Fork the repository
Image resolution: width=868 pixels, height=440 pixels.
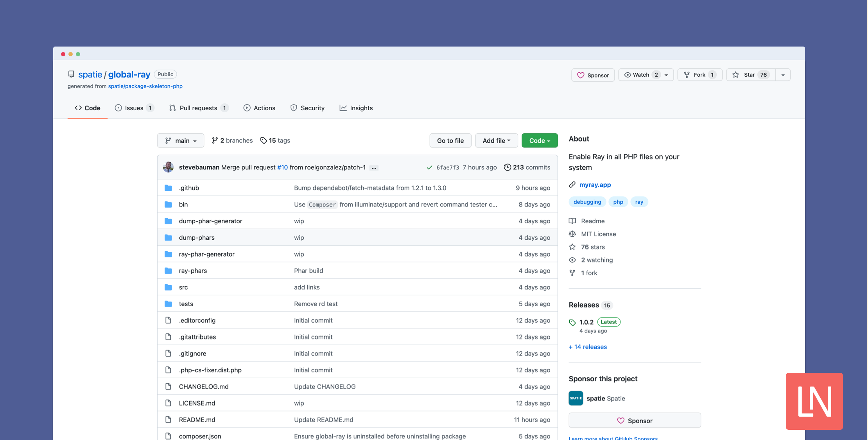coord(699,75)
